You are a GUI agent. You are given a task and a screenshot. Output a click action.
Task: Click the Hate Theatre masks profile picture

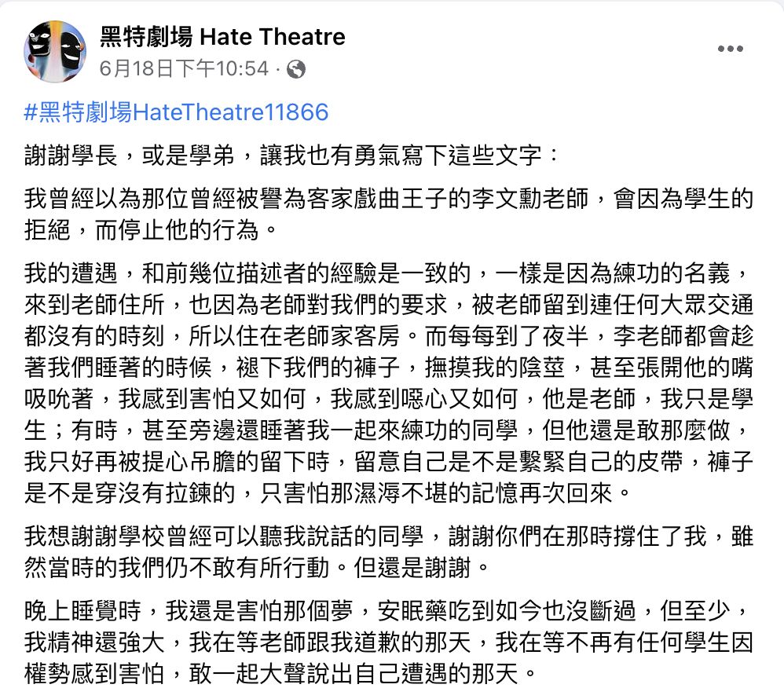coord(54,51)
